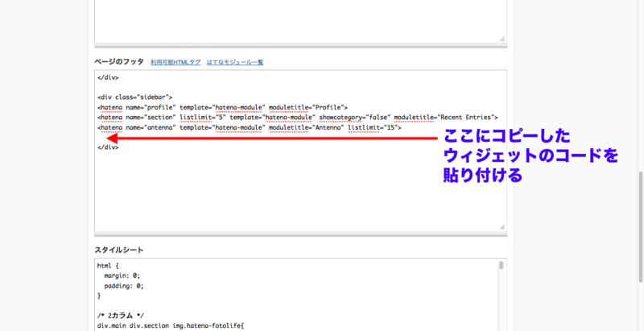Image resolution: width=644 pixels, height=331 pixels.
Task: Click the stylesheet text area scrollbar thumb
Action: coord(501,265)
